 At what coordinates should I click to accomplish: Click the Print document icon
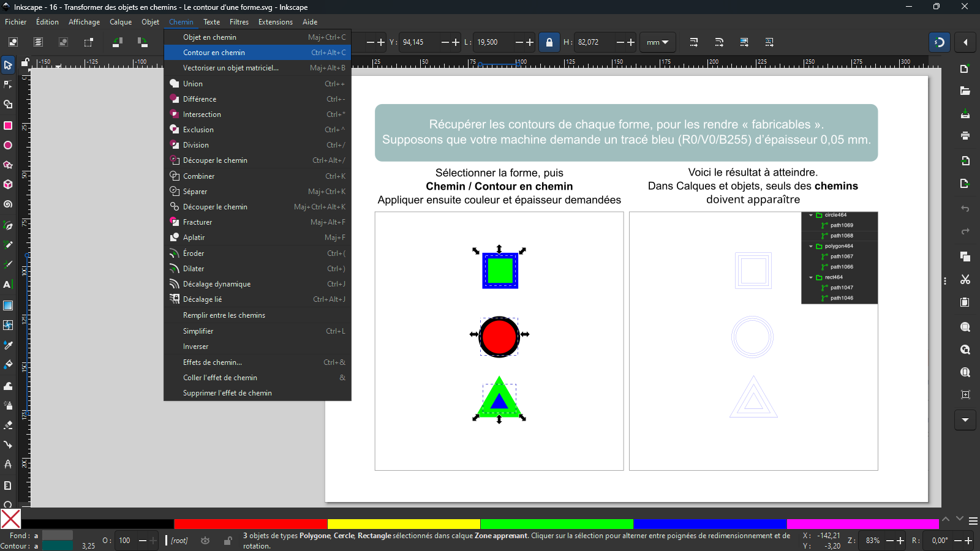965,136
